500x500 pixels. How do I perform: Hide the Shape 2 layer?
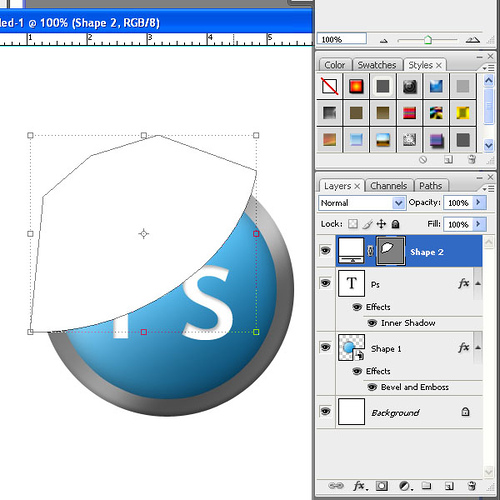coord(325,250)
